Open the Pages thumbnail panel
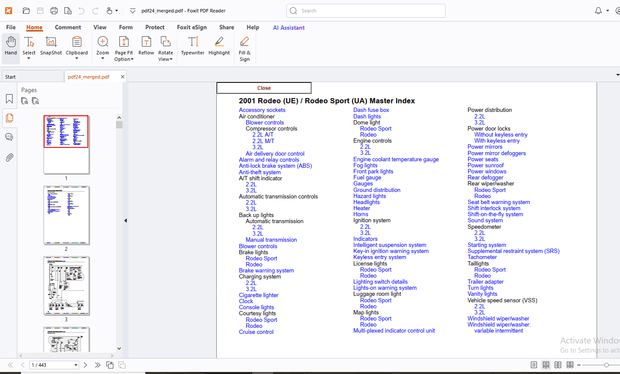The width and height of the screenshot is (620, 374). point(9,118)
